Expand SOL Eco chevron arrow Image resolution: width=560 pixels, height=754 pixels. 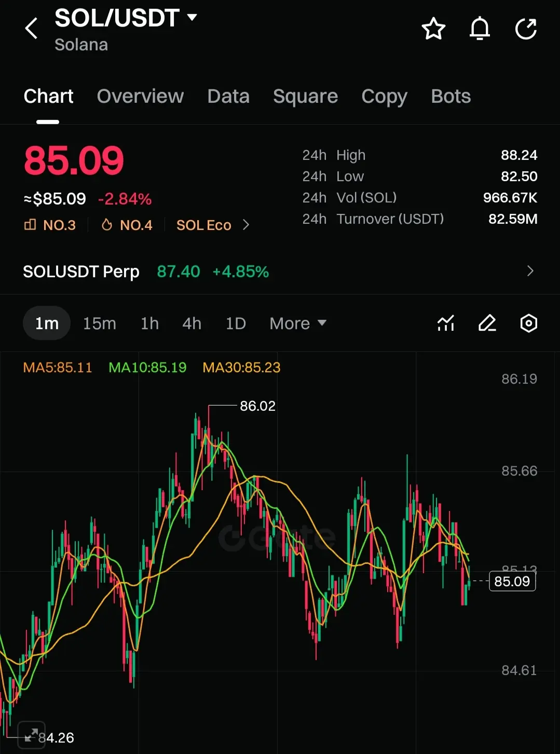(x=246, y=225)
